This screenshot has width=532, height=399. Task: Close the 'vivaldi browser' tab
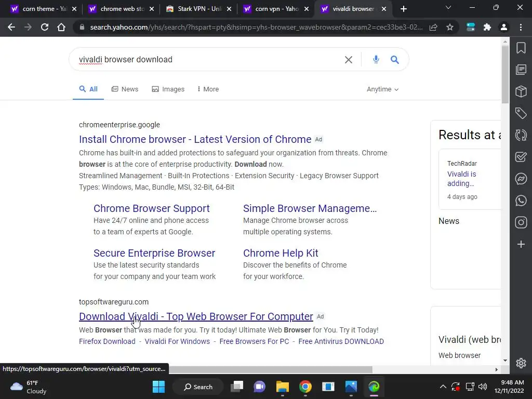384,9
